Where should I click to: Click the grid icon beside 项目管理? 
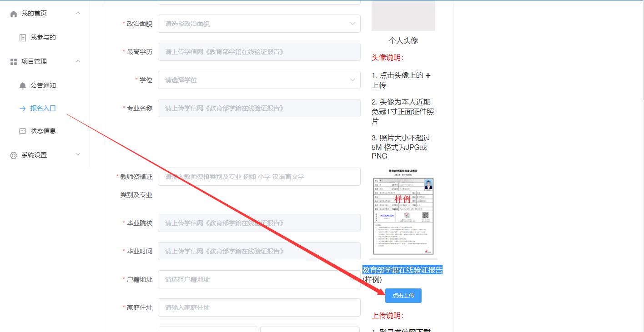coord(14,62)
